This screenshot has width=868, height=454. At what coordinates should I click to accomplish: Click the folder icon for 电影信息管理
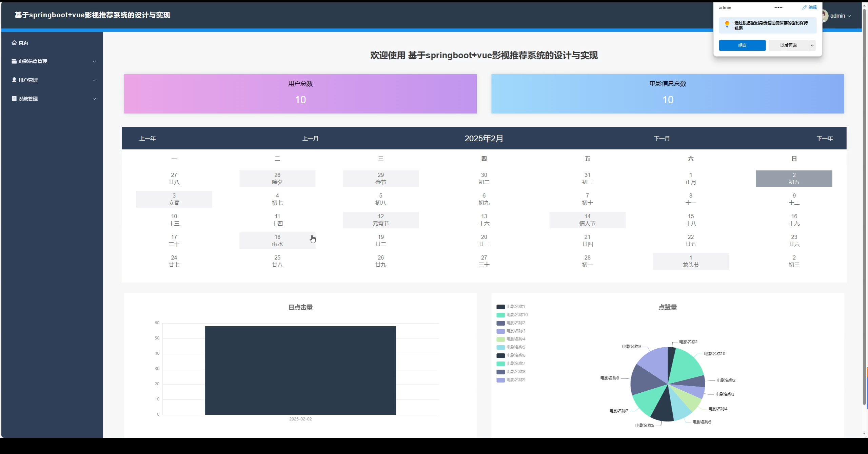pyautogui.click(x=14, y=61)
